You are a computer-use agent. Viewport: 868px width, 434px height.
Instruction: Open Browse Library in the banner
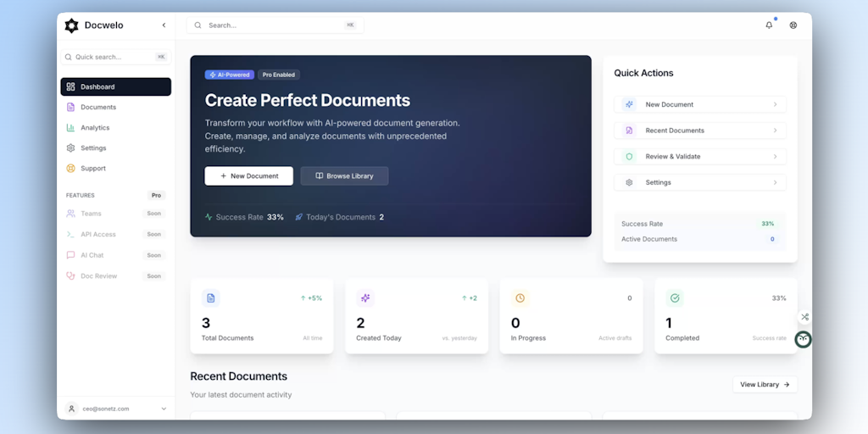pyautogui.click(x=344, y=176)
